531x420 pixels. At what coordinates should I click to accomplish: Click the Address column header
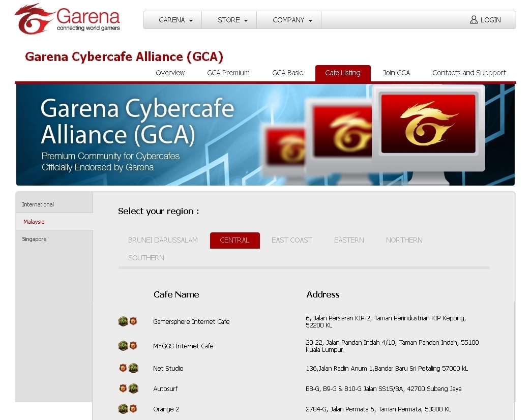tap(323, 294)
